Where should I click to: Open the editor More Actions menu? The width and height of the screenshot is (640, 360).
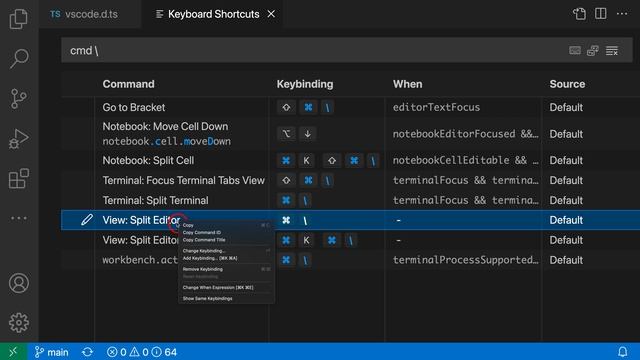622,14
